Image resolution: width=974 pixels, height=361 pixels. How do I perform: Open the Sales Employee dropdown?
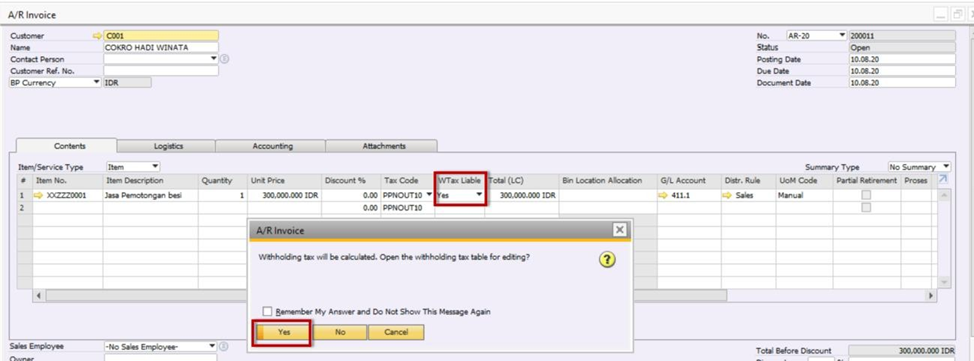tap(213, 346)
